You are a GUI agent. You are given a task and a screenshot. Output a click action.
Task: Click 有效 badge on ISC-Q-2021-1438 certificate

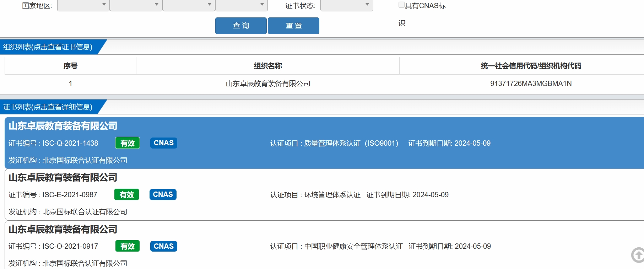[x=128, y=143]
